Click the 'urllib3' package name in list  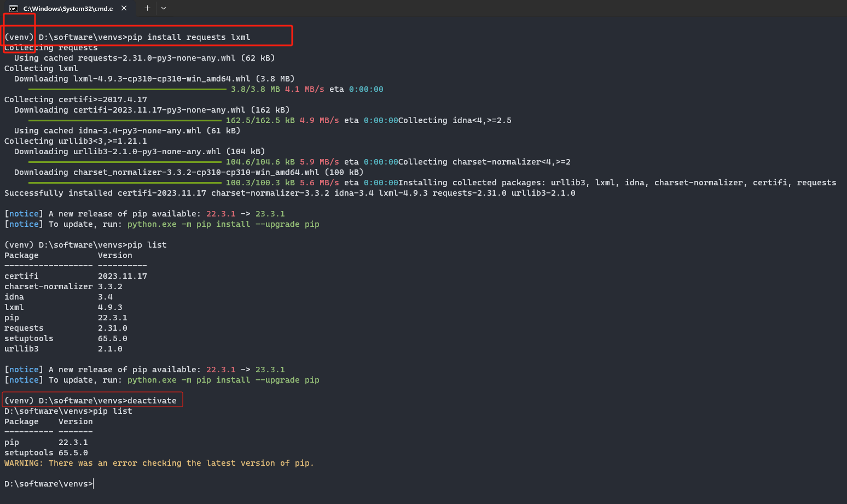tap(21, 349)
